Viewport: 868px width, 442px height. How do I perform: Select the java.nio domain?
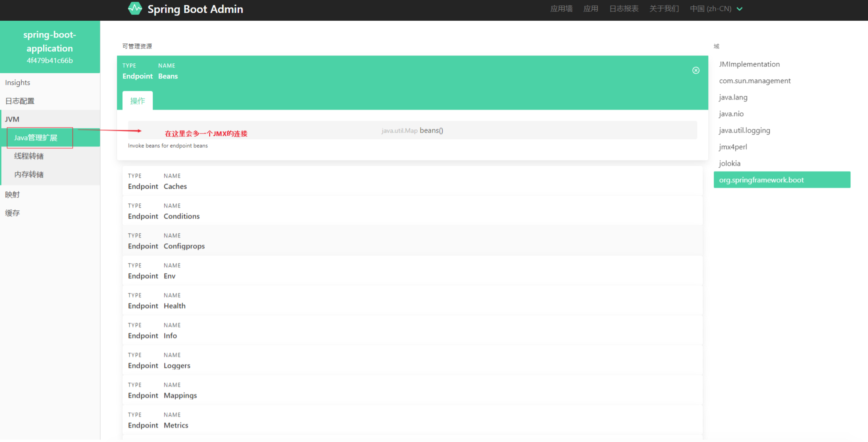point(782,114)
